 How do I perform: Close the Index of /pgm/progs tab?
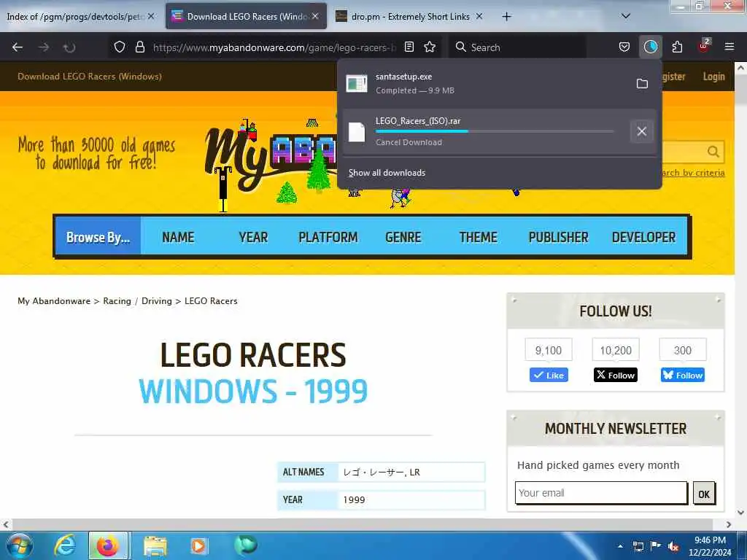(150, 16)
